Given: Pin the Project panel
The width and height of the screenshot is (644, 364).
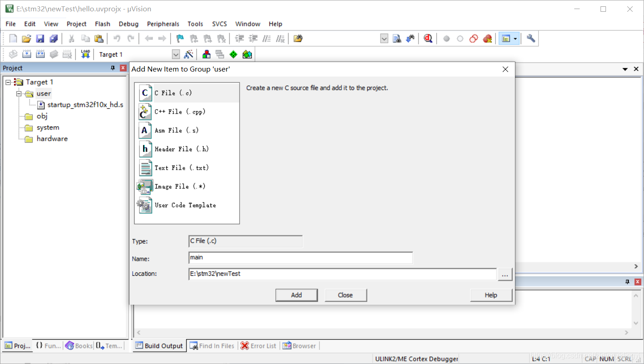Looking at the screenshot, I should tap(113, 68).
